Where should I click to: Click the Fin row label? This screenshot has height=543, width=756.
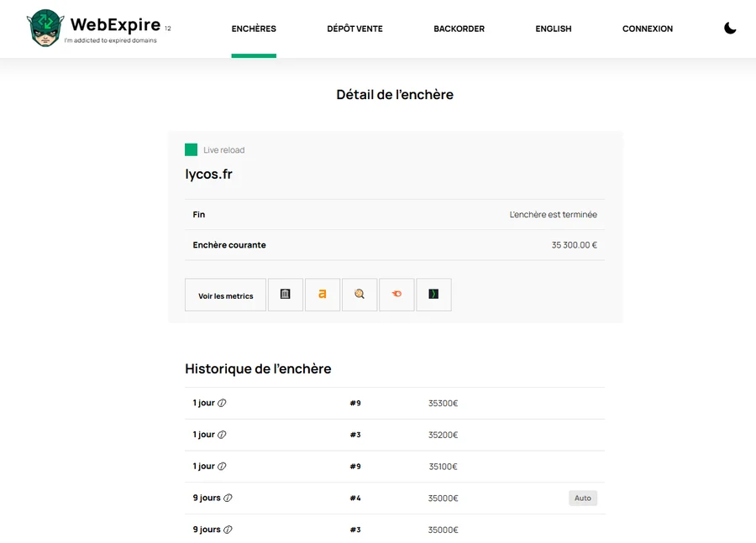(x=199, y=214)
